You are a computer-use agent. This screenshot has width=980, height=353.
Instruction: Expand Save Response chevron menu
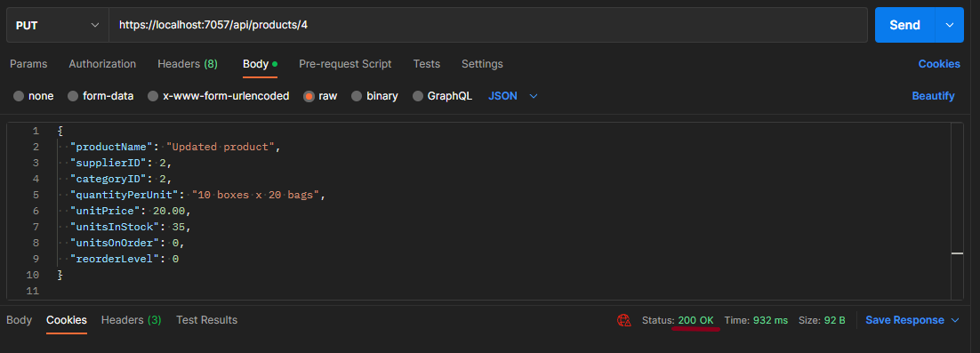tap(954, 320)
